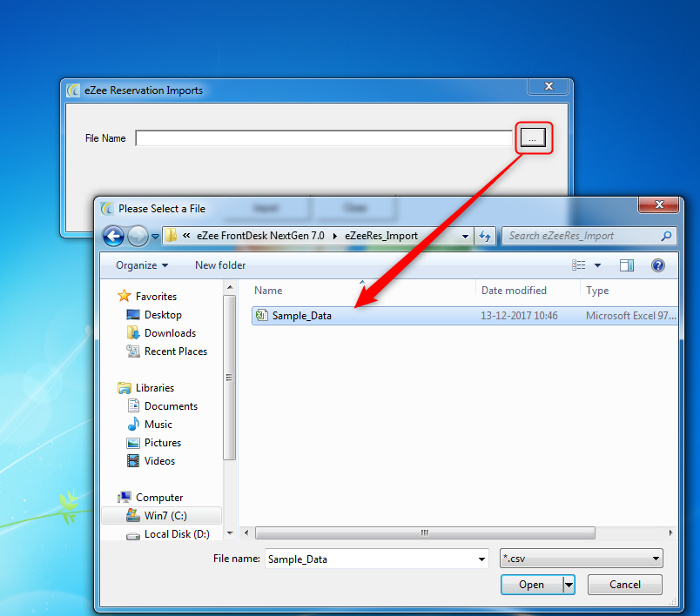
Task: Click the Cancel button
Action: point(624,585)
